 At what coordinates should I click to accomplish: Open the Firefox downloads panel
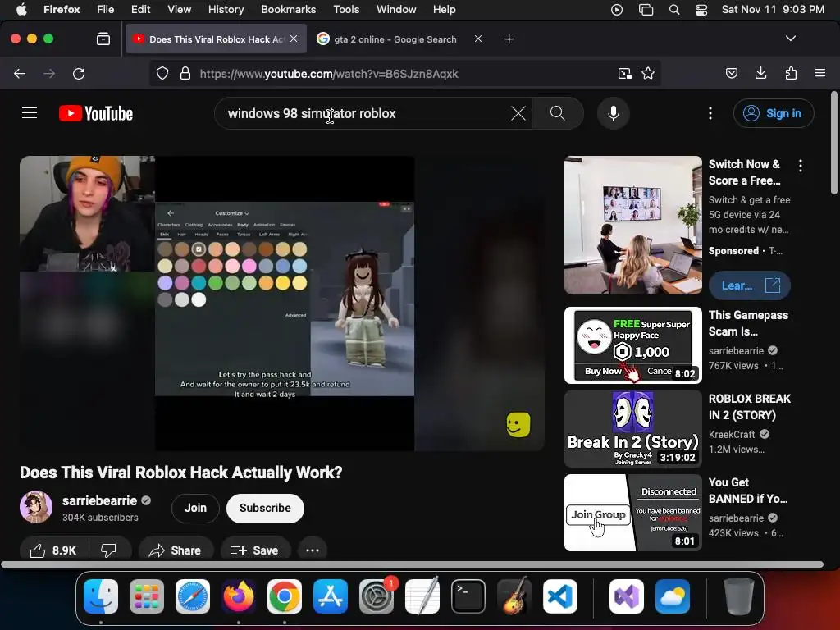tap(760, 73)
